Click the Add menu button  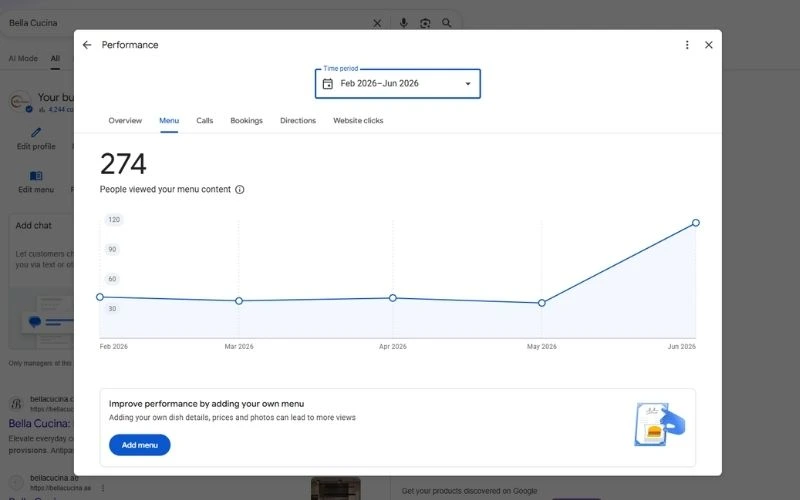[140, 445]
